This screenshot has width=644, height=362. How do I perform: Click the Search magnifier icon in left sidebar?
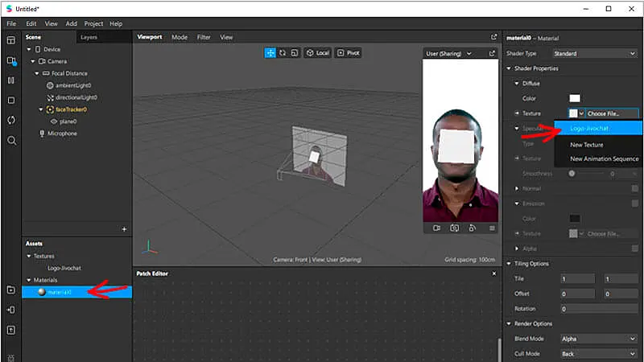pos(11,140)
